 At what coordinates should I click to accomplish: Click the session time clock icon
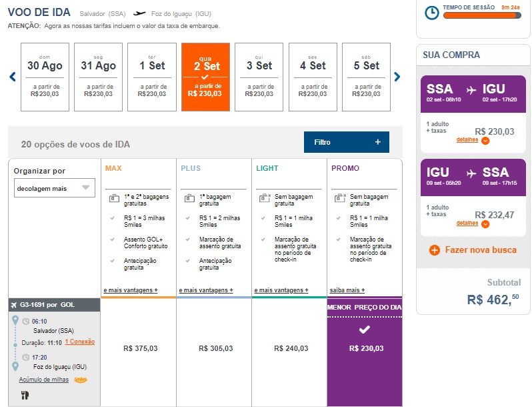tap(432, 12)
